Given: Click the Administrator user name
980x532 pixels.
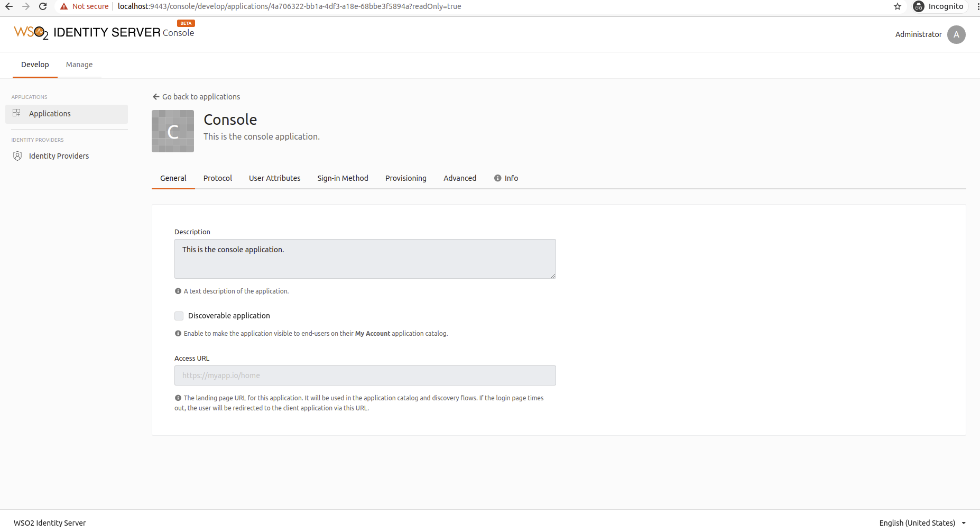Looking at the screenshot, I should coord(919,34).
